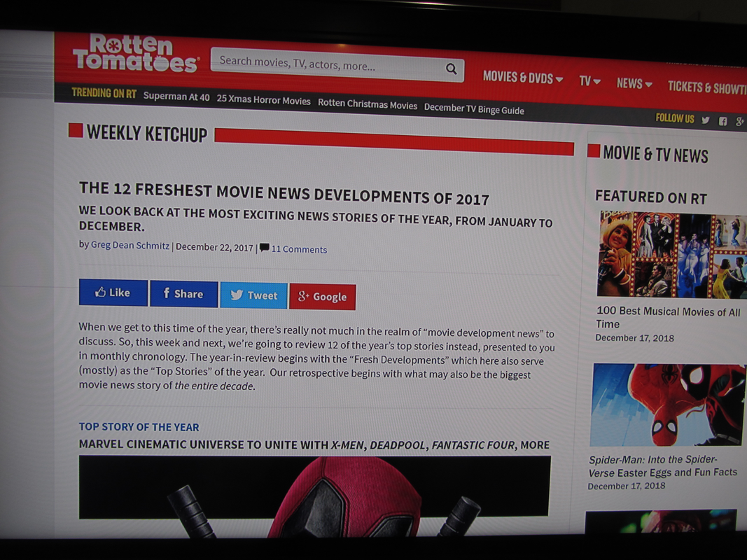The width and height of the screenshot is (747, 560).
Task: Click the Featured on RT heading
Action: (651, 197)
